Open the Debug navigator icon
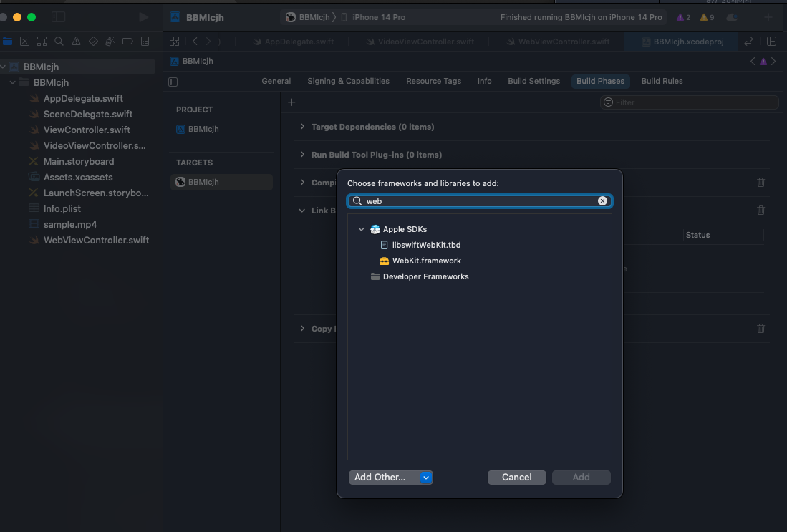This screenshot has height=532, width=787. point(110,41)
